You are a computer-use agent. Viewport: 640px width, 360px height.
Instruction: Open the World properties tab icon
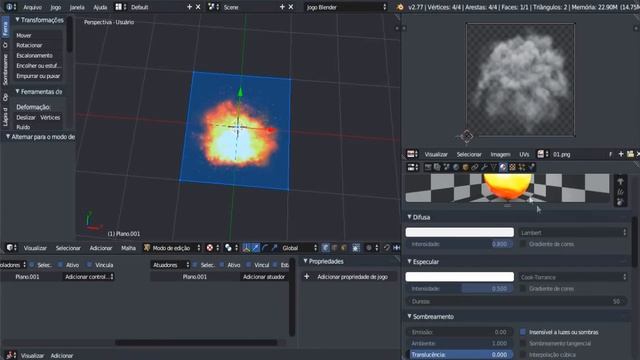point(456,167)
